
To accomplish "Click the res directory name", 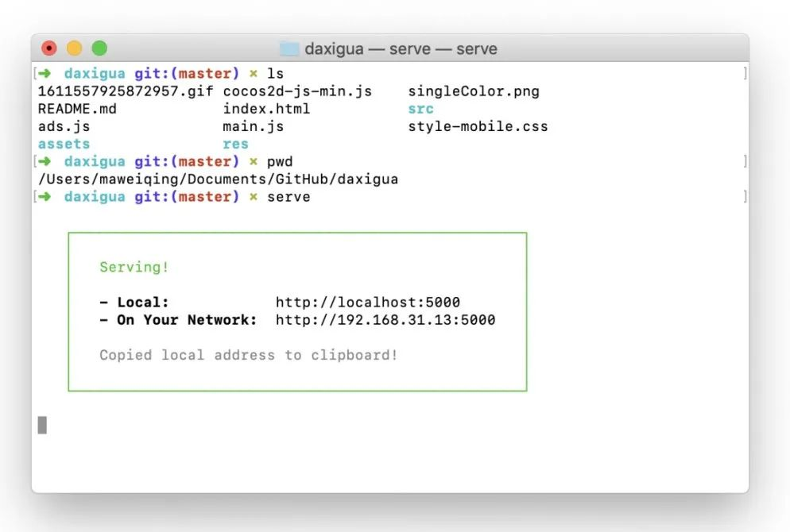I will [235, 144].
